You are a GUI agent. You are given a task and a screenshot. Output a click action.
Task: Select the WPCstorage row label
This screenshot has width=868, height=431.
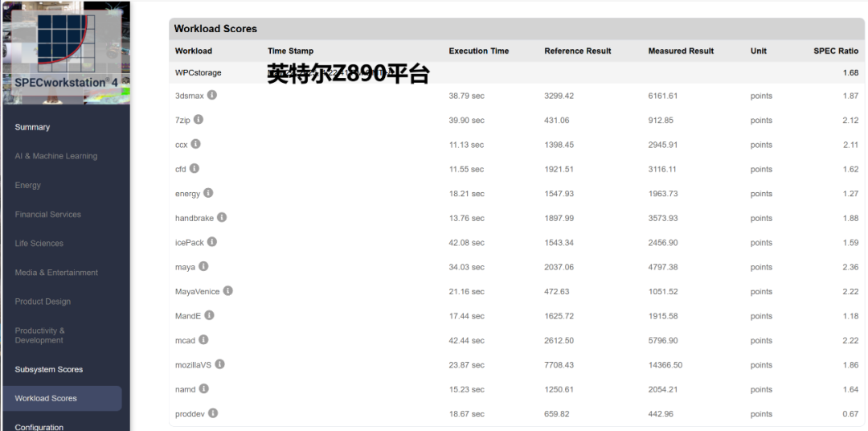tap(199, 72)
